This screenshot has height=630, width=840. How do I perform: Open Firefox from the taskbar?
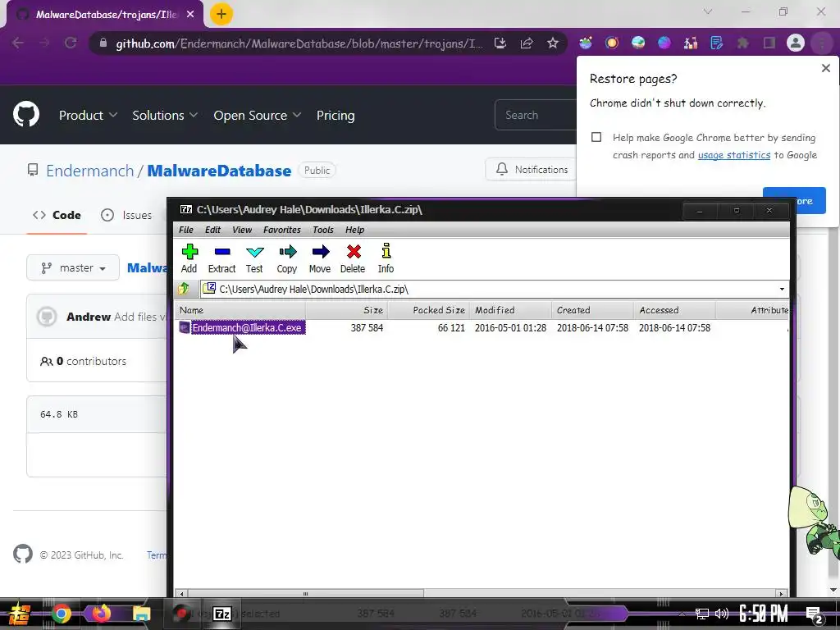point(101,614)
